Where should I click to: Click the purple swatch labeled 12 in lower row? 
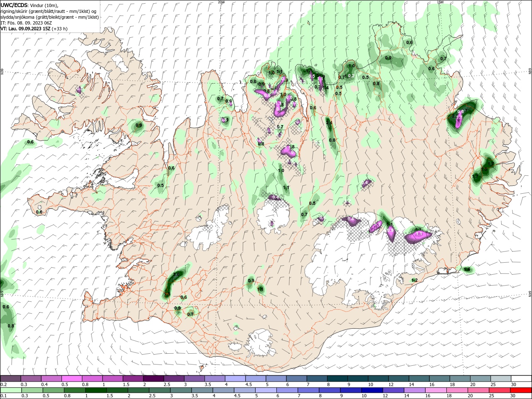pyautogui.click(x=394, y=390)
